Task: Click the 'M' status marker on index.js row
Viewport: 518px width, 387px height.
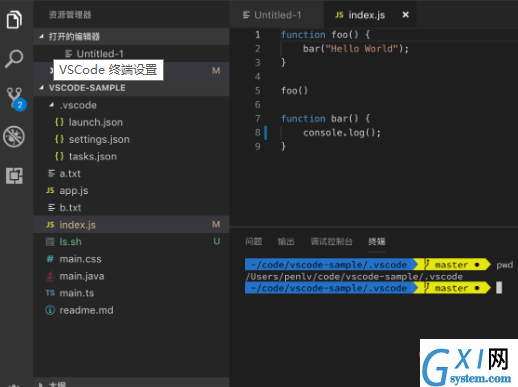Action: [x=216, y=224]
